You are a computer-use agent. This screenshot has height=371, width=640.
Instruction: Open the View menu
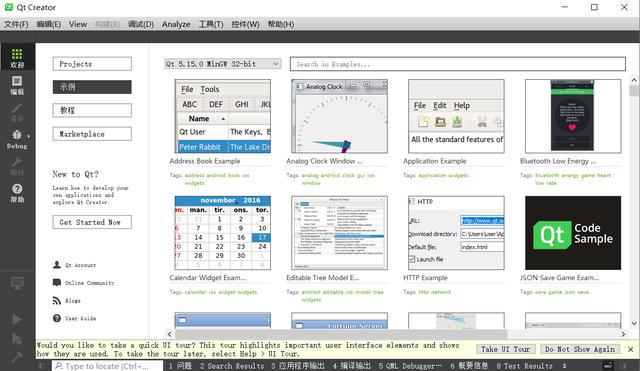click(78, 24)
